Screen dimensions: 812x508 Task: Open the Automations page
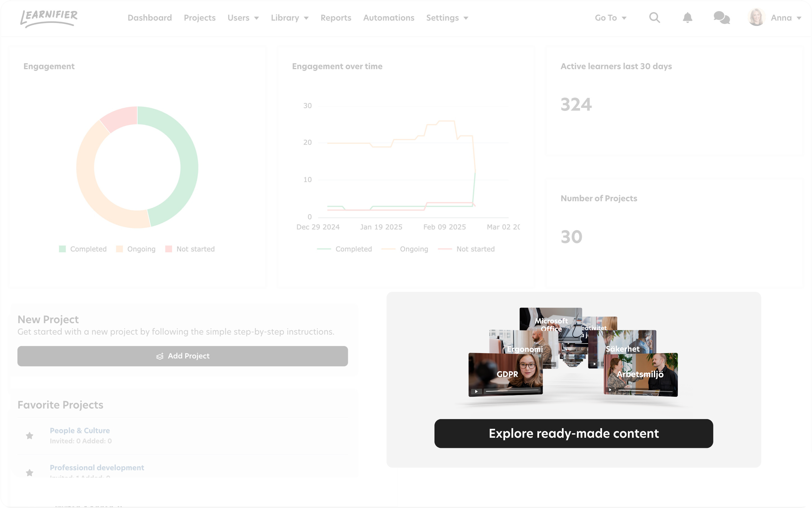pos(389,18)
